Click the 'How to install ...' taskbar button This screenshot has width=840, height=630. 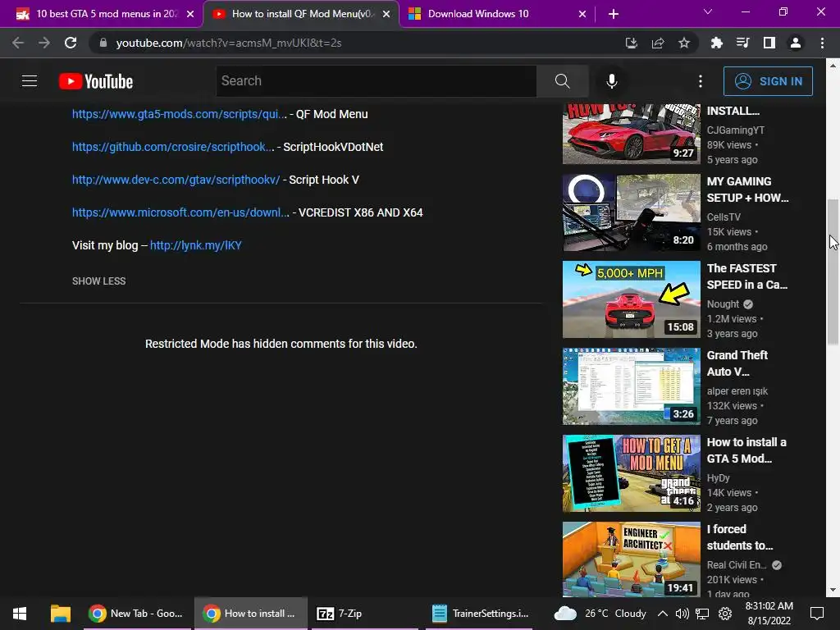click(x=250, y=614)
